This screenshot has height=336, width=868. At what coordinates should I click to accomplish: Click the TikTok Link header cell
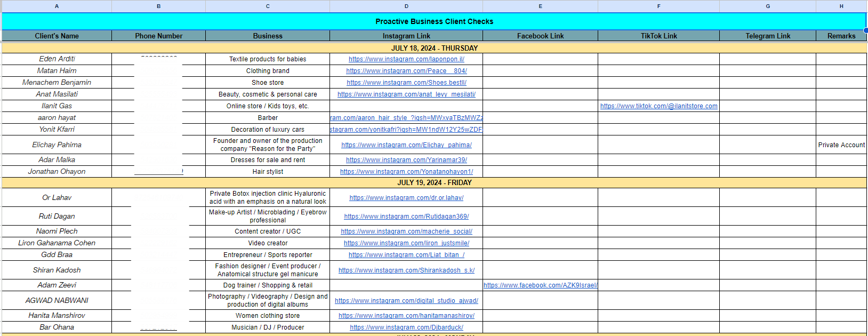(x=659, y=36)
